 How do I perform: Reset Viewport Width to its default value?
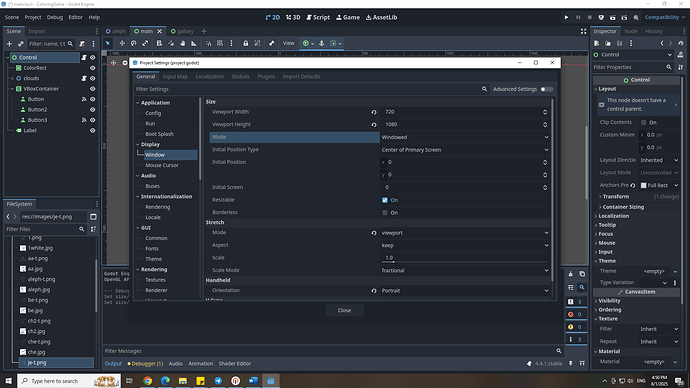pos(374,112)
